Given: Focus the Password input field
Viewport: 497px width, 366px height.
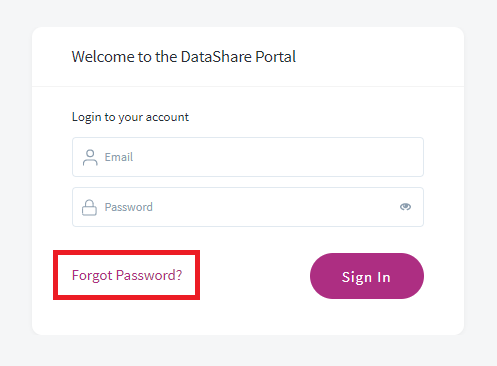Looking at the screenshot, I should click(x=248, y=207).
